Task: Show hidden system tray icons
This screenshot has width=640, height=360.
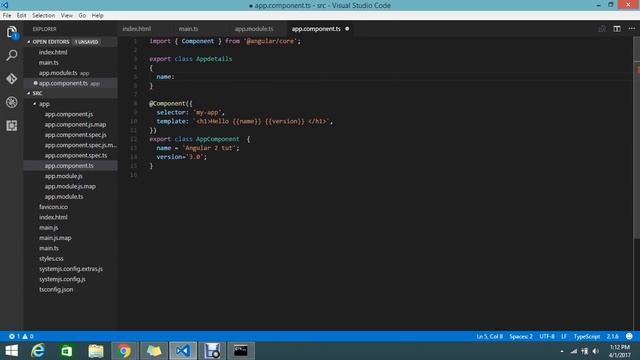Action: [562, 351]
